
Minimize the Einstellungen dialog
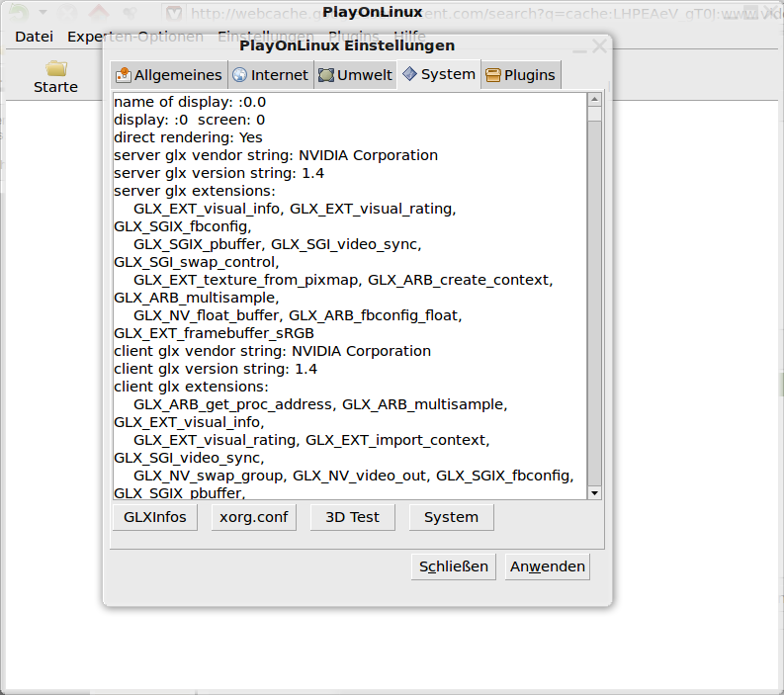click(579, 50)
